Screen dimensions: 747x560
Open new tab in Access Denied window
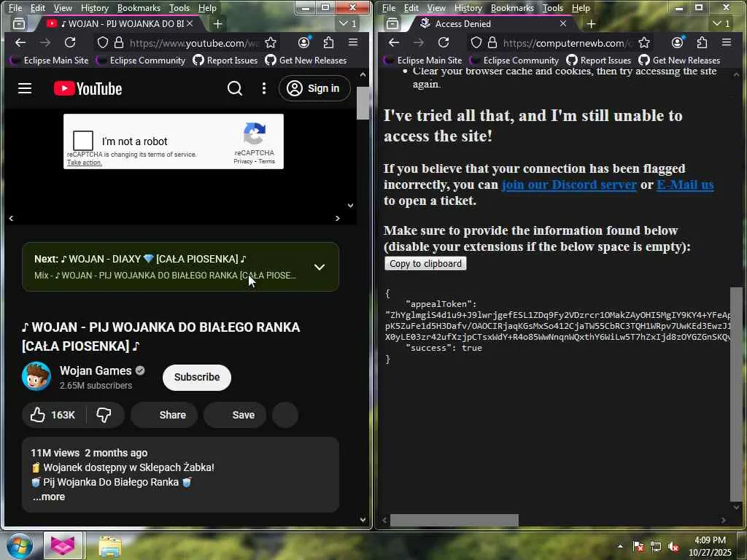591,24
